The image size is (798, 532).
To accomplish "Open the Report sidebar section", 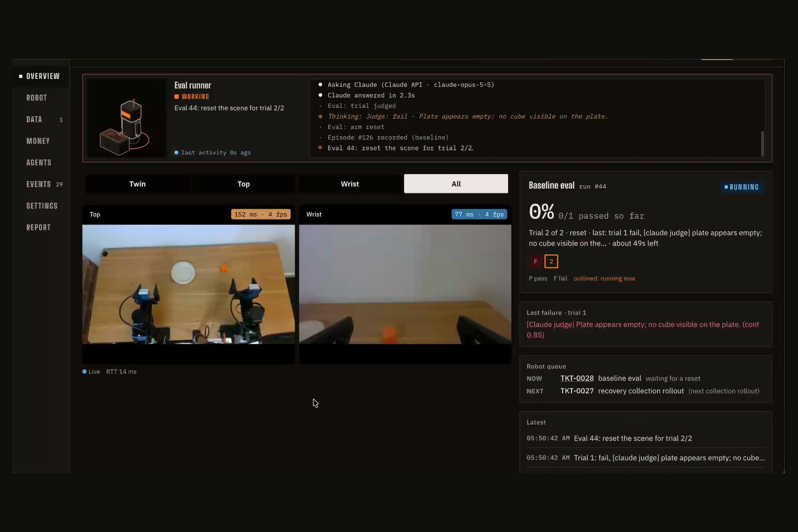I will (x=39, y=227).
